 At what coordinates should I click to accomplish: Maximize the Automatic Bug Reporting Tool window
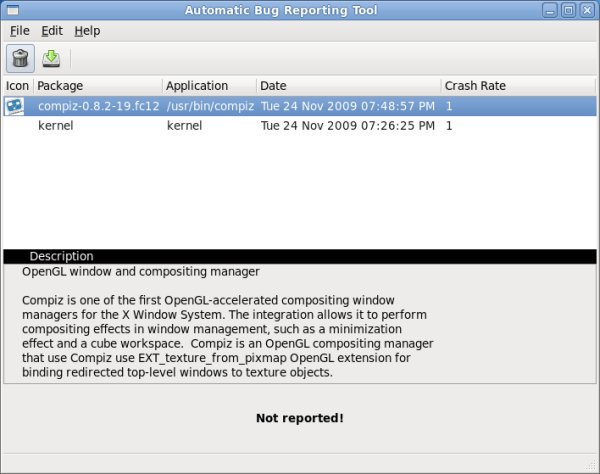coord(569,10)
